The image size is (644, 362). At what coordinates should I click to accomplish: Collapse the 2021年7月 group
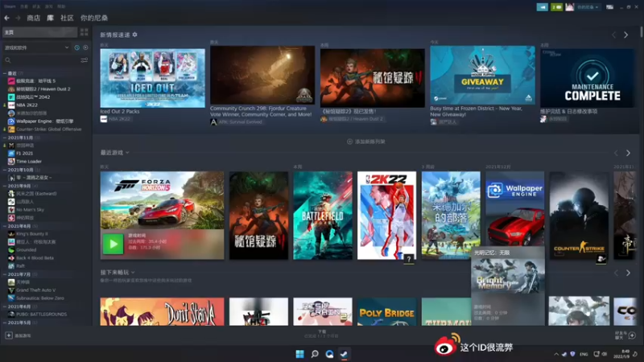click(x=5, y=274)
